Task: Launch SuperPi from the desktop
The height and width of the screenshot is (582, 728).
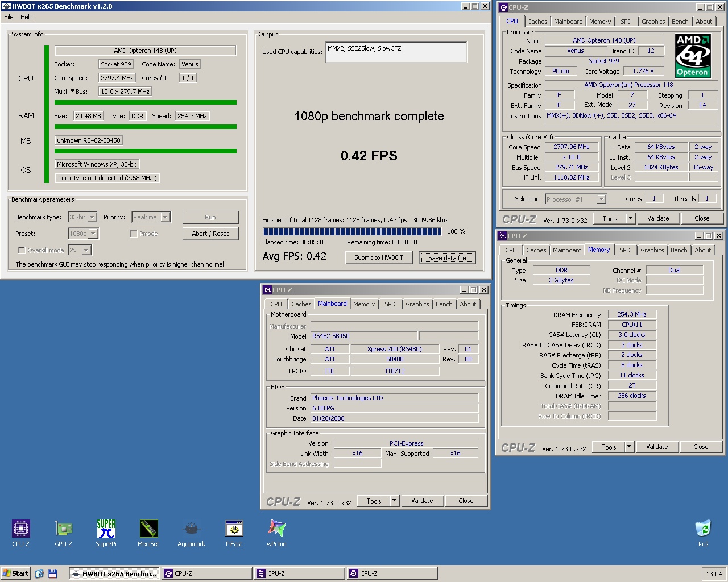Action: (x=106, y=533)
